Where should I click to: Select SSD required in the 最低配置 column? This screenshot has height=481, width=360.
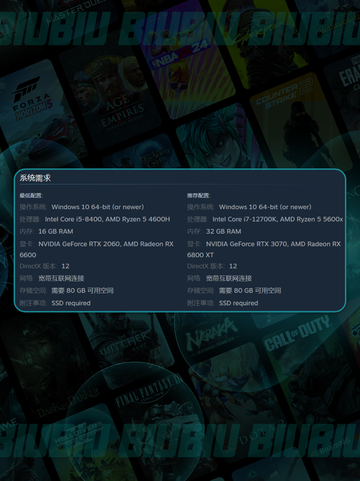[x=71, y=303]
